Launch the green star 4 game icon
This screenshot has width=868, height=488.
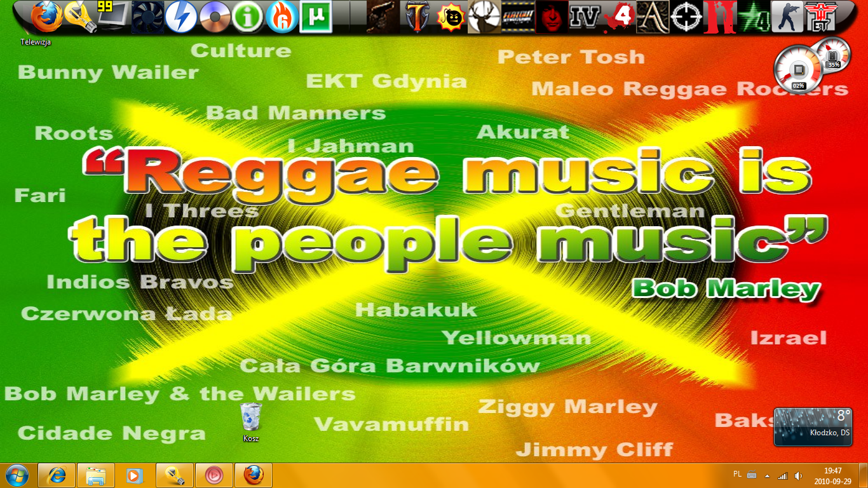(x=752, y=17)
